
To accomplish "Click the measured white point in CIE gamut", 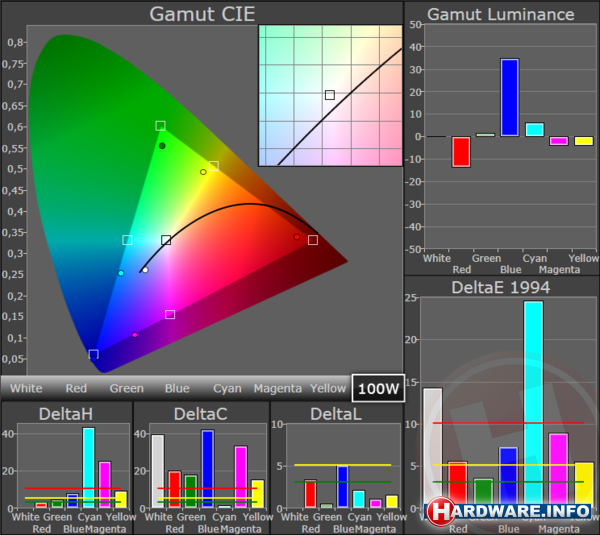I will tap(145, 270).
